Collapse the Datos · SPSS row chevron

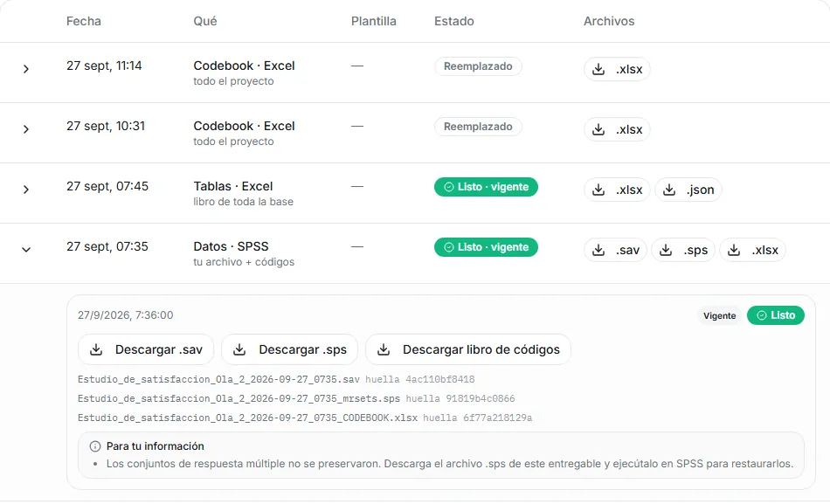(26, 249)
